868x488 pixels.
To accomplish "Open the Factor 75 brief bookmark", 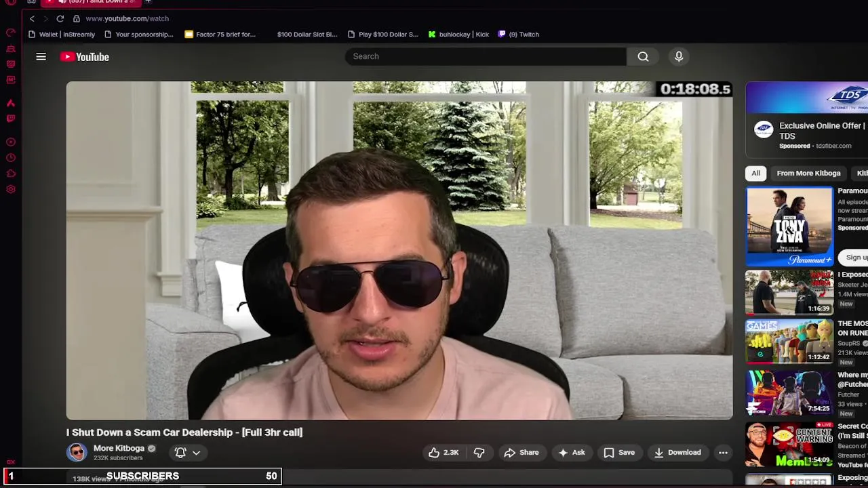I will (220, 34).
